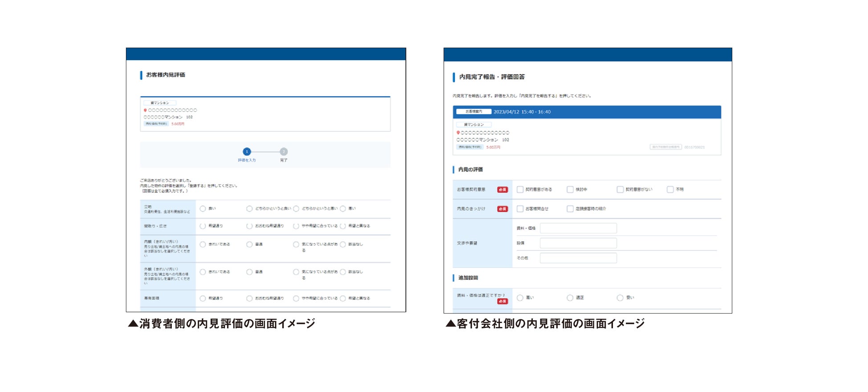
Task: Click the 案内予約物件台帳番号 label button
Action: click(x=665, y=147)
